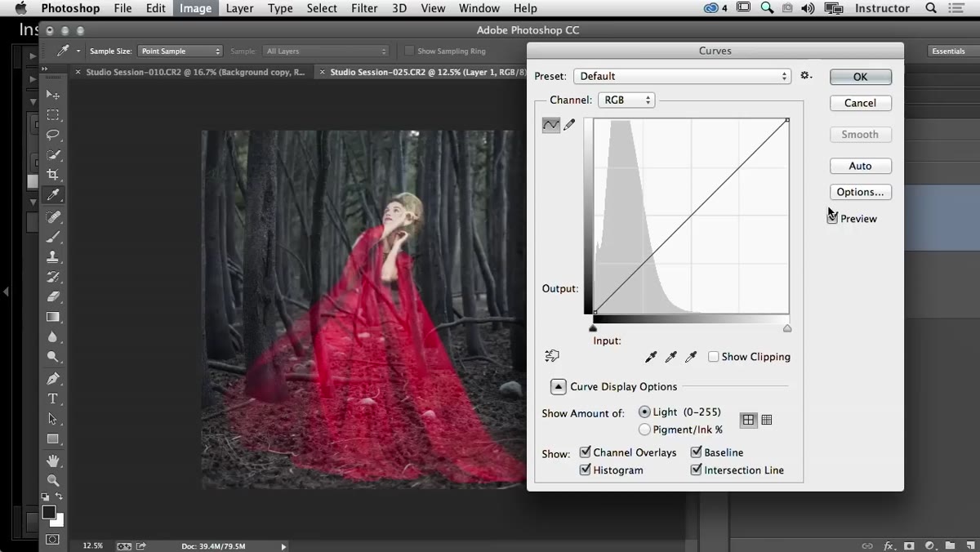
Task: Click the Auto button in Curves
Action: click(x=861, y=166)
